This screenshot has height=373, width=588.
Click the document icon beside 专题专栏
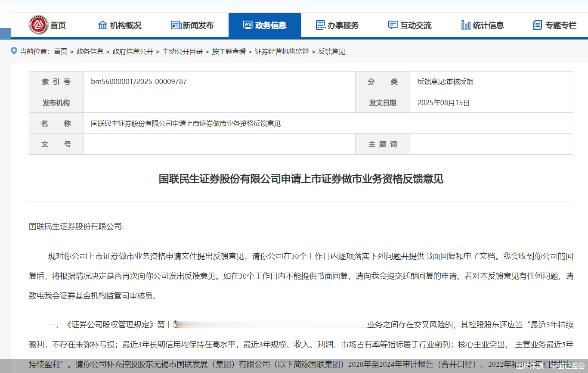coord(538,25)
